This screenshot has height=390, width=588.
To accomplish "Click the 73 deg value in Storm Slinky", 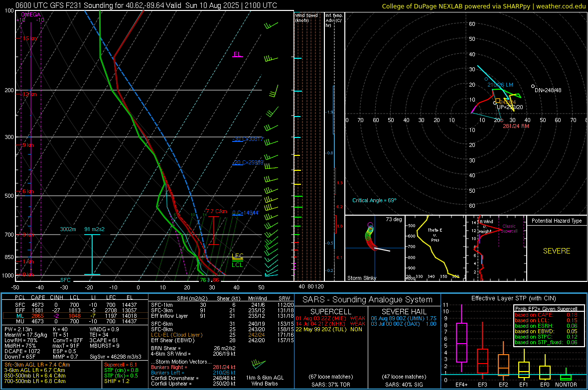I will tap(393, 219).
